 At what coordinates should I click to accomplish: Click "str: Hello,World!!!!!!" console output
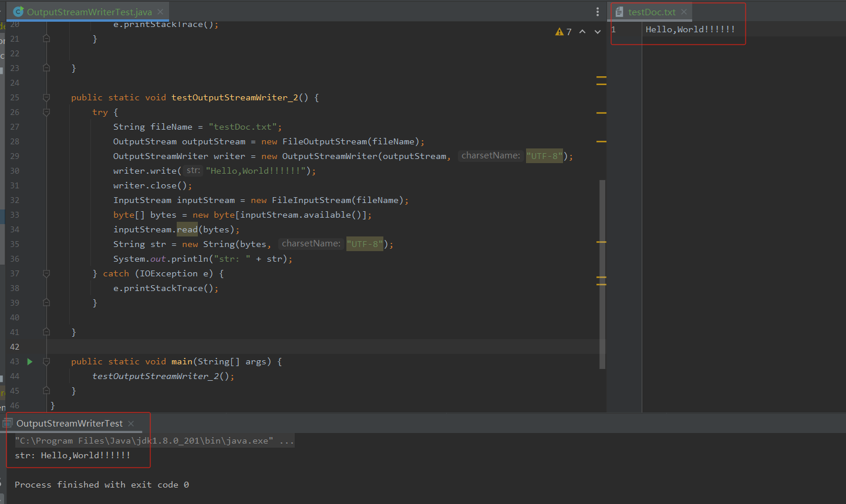coord(73,455)
